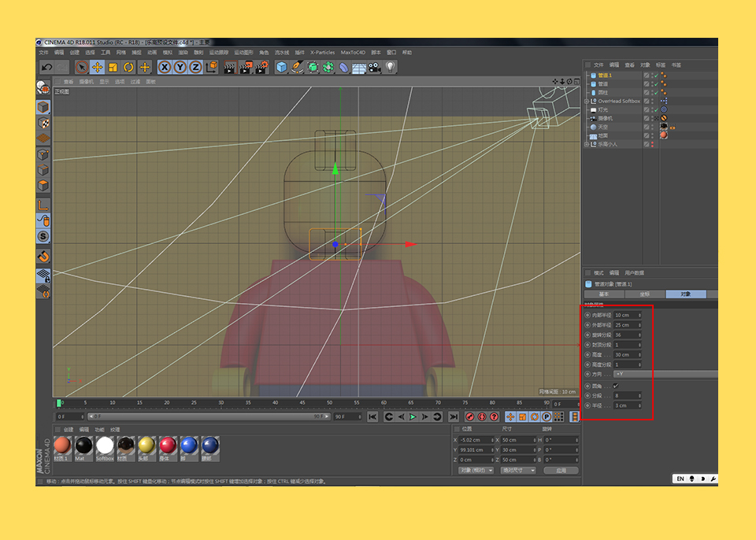Screen dimensions: 756x540
Task: Switch to the 基本 attribute tab
Action: [x=604, y=294]
